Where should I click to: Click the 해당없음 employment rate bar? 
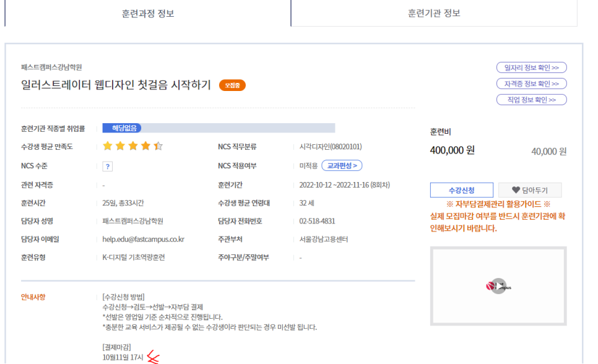pyautogui.click(x=219, y=128)
